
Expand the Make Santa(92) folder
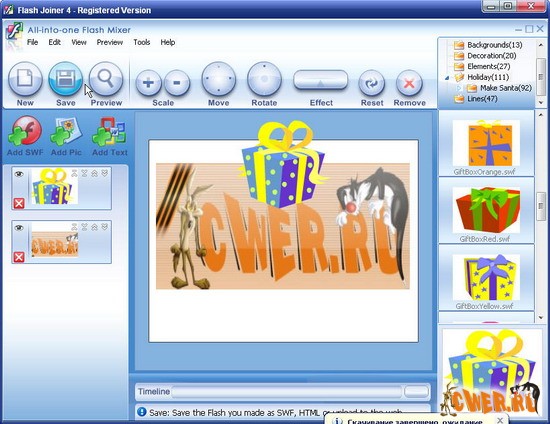click(459, 88)
